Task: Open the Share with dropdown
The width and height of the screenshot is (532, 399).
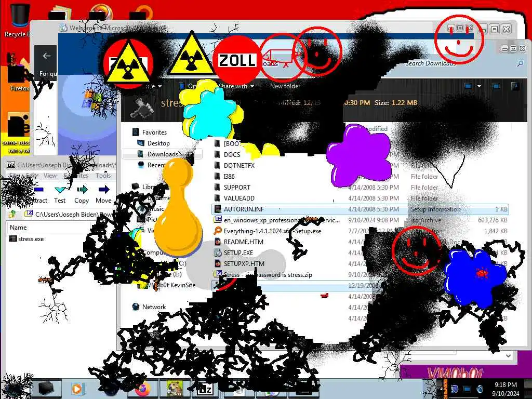Action: [236, 86]
